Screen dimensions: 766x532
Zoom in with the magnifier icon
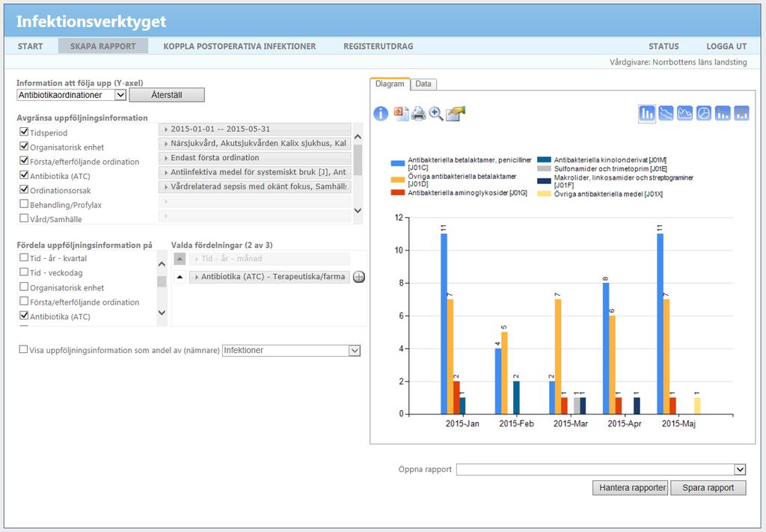(x=436, y=114)
